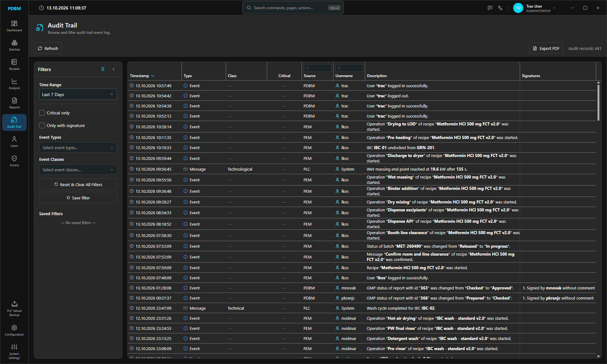Click Reset & Clear All Filters
This screenshot has width=607, height=364.
click(x=78, y=185)
